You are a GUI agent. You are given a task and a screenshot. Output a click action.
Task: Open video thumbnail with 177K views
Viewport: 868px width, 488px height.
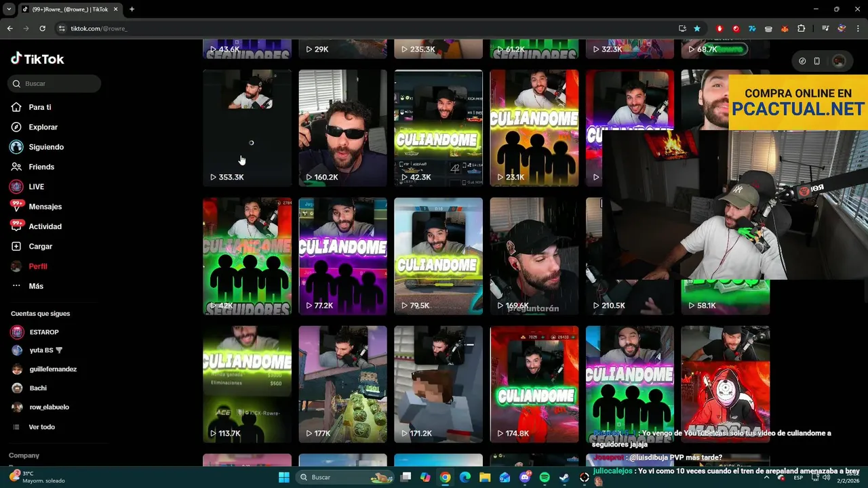[342, 384]
